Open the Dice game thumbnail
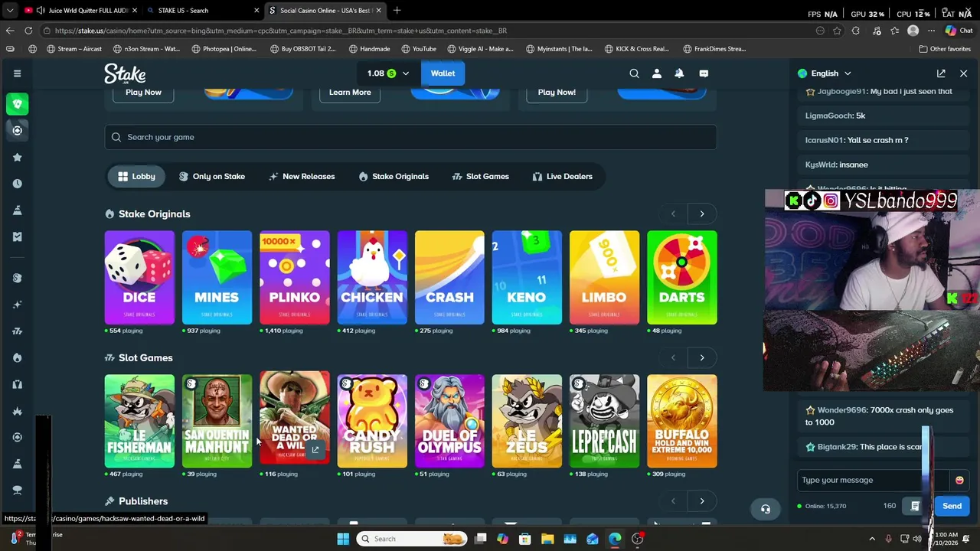The width and height of the screenshot is (980, 551). 139,278
